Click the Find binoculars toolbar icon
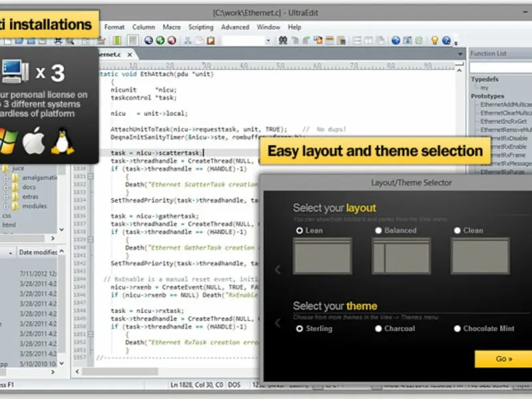This screenshot has height=399, width=532. (x=283, y=41)
